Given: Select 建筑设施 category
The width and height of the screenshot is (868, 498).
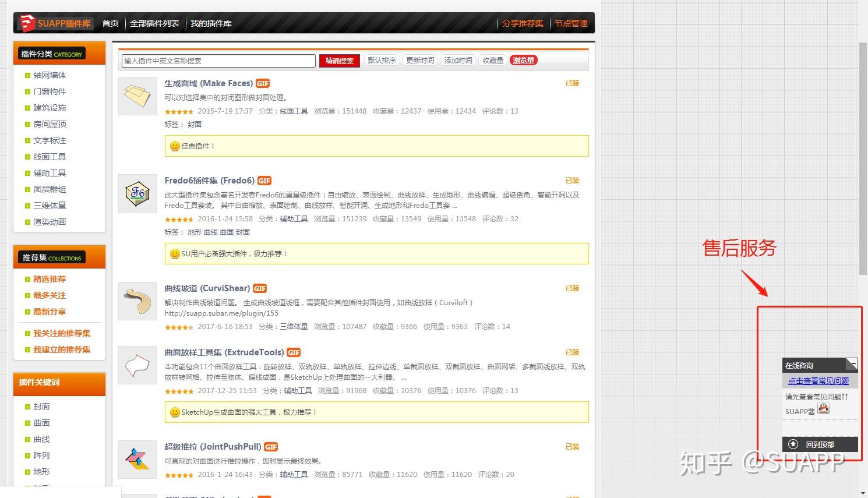Looking at the screenshot, I should click(x=50, y=108).
